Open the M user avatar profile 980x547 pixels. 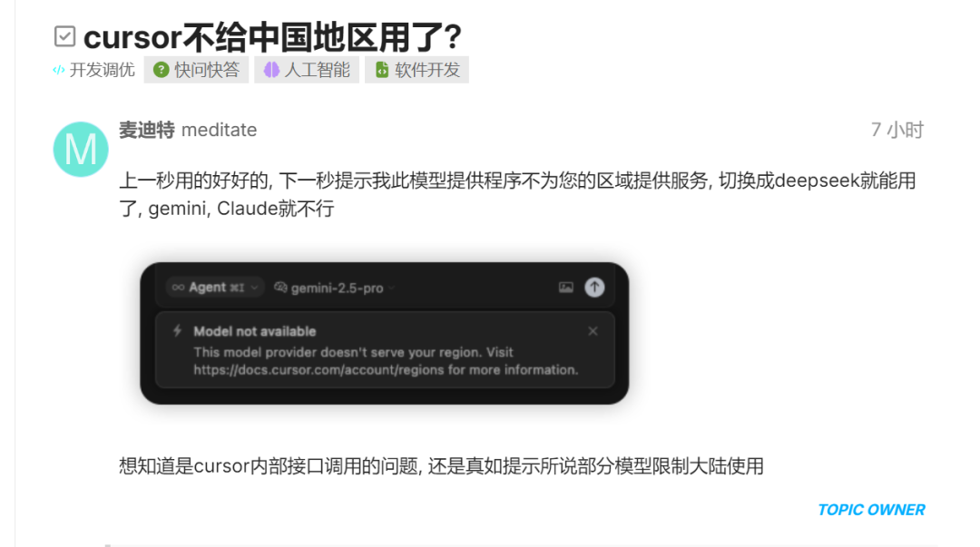click(x=81, y=150)
